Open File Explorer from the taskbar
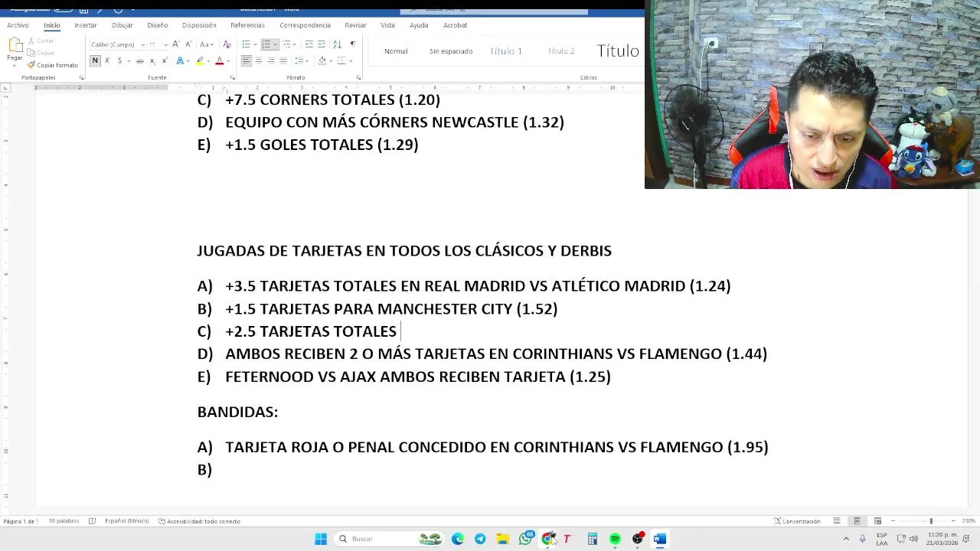The width and height of the screenshot is (980, 551). [x=502, y=539]
